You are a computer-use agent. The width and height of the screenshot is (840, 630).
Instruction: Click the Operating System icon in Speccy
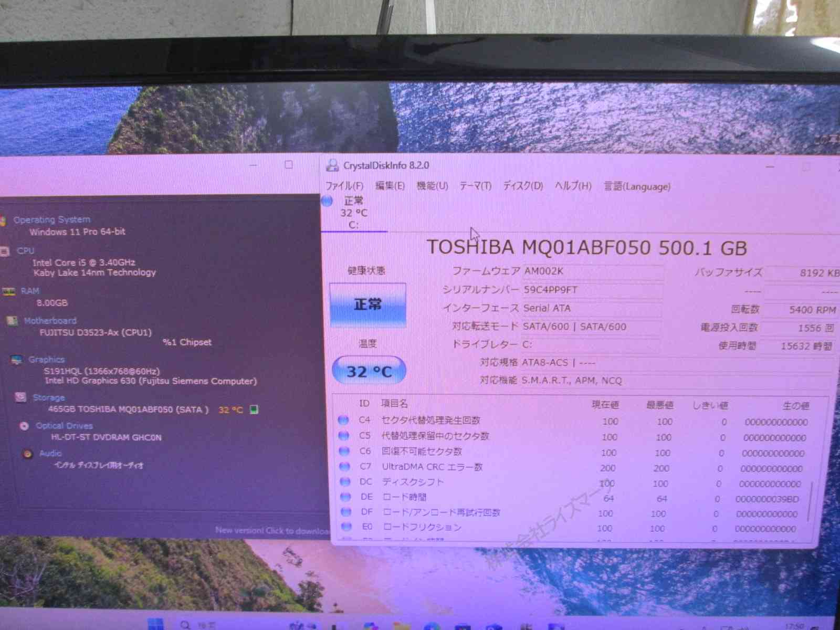(3, 220)
